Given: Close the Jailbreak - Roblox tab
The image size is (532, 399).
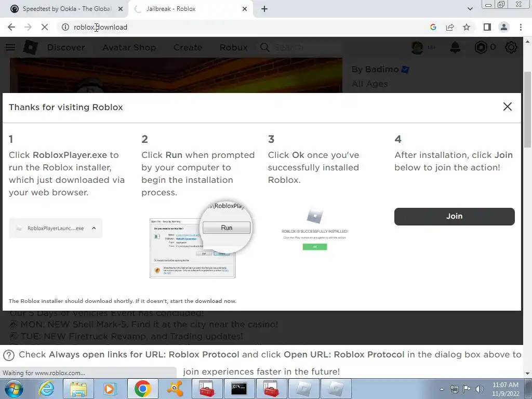Looking at the screenshot, I should tap(245, 9).
